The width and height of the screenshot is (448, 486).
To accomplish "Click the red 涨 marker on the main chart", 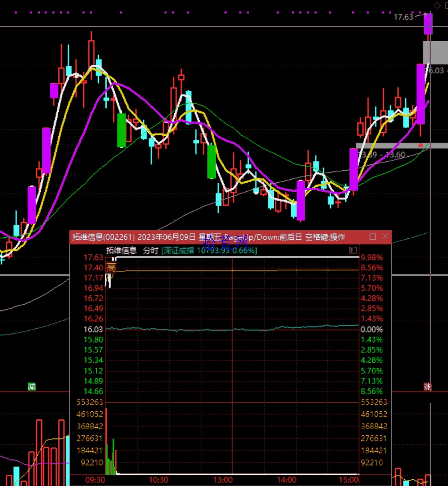I will pos(427,387).
